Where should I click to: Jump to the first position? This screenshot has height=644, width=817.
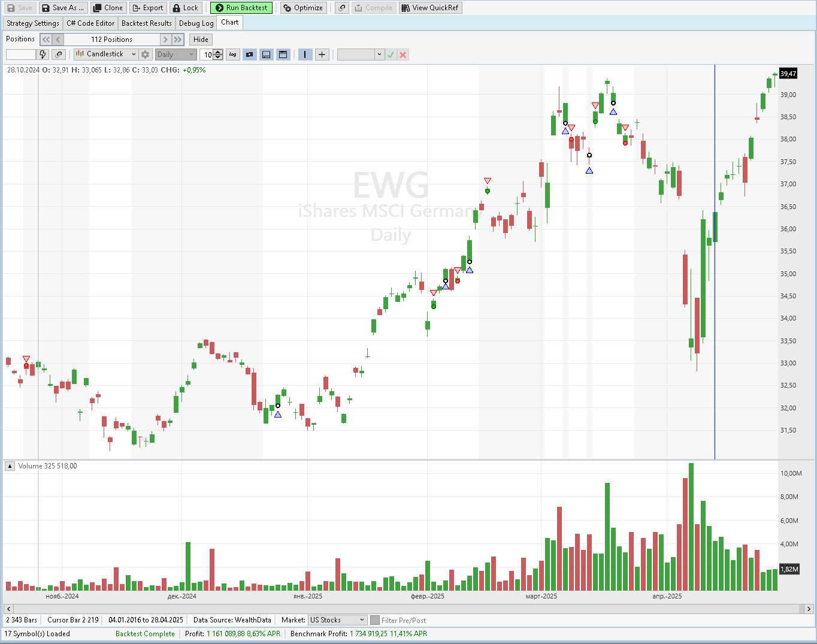[x=46, y=40]
